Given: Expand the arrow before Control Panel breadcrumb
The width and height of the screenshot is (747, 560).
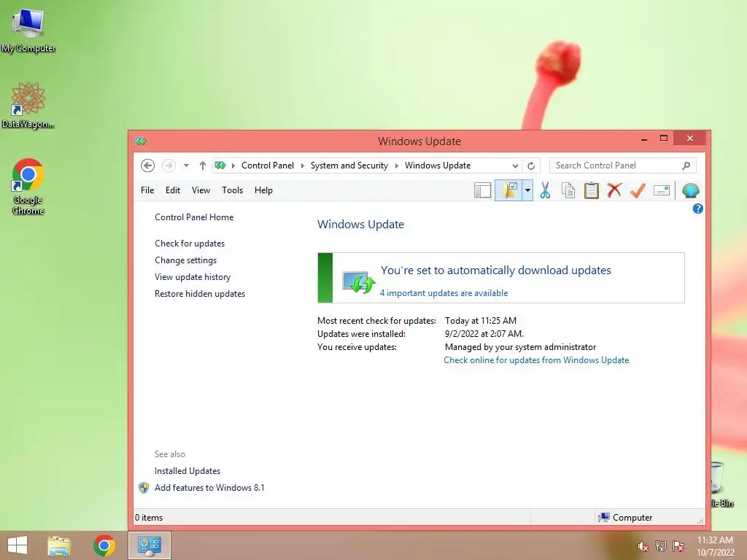Looking at the screenshot, I should [233, 166].
